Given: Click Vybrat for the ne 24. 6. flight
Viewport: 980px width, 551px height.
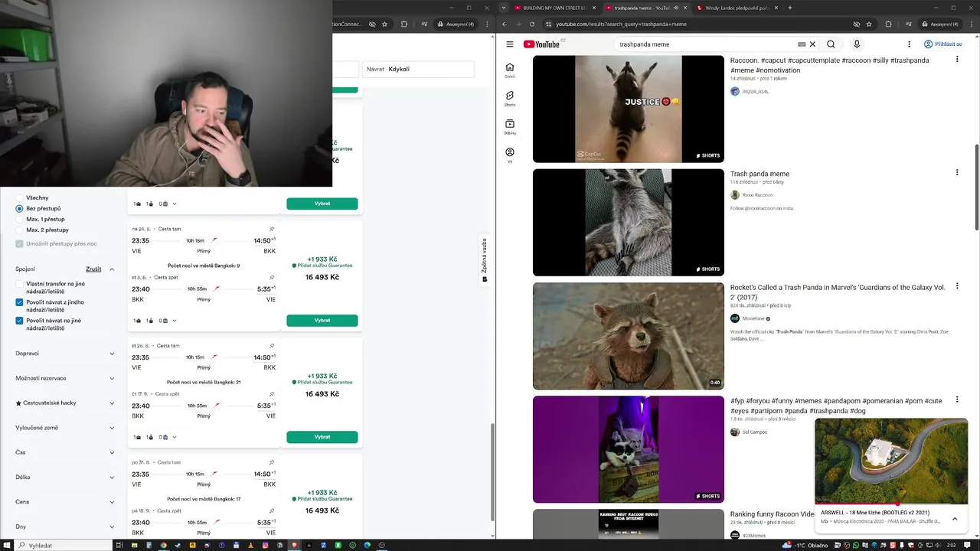Looking at the screenshot, I should (322, 321).
